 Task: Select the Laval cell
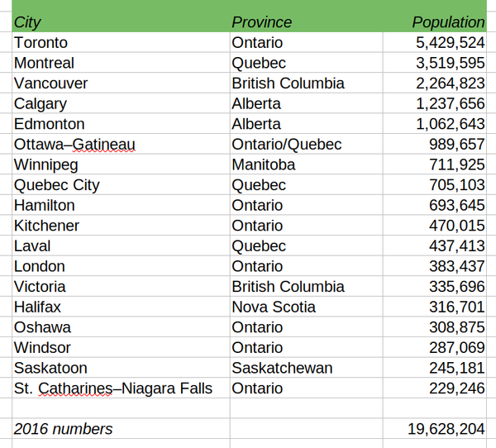point(122,245)
